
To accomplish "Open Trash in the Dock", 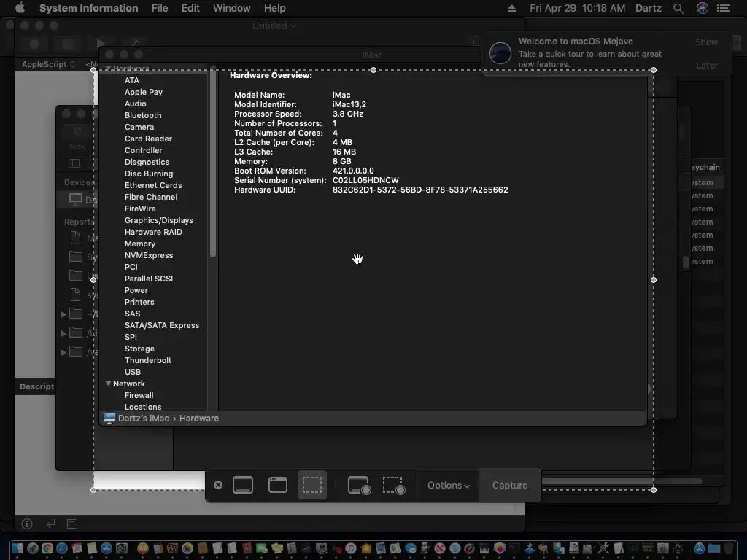I will pos(729,548).
